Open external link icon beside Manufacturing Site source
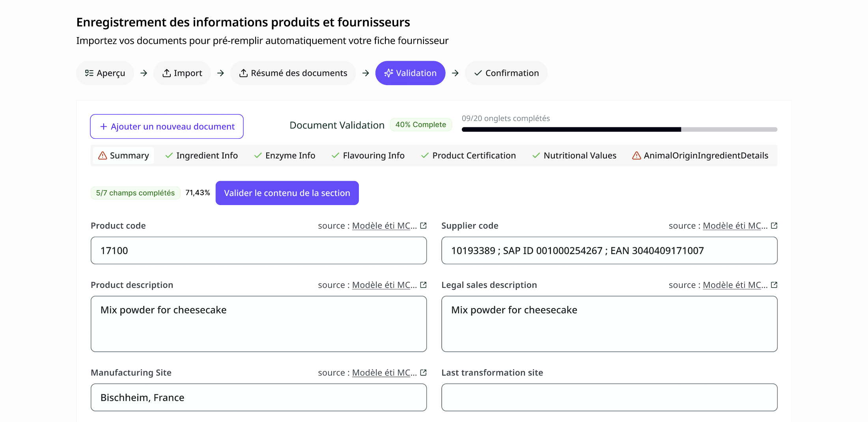 point(424,373)
